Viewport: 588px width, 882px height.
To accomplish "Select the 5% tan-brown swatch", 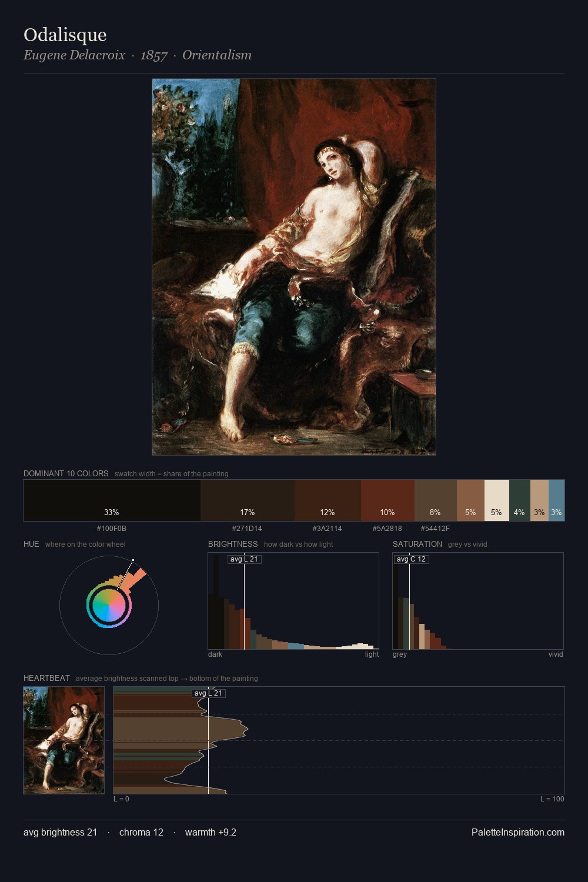I will 470,500.
